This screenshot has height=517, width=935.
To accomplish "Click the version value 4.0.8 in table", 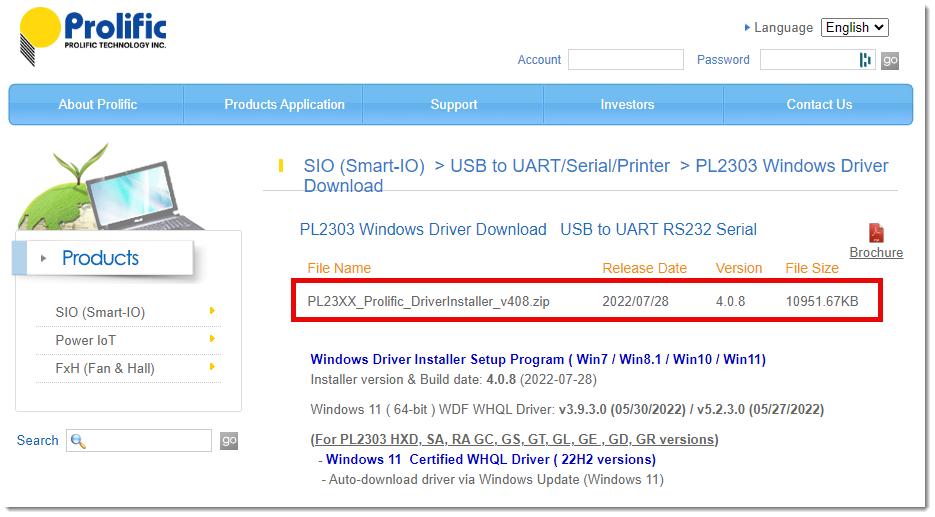I will pos(730,301).
